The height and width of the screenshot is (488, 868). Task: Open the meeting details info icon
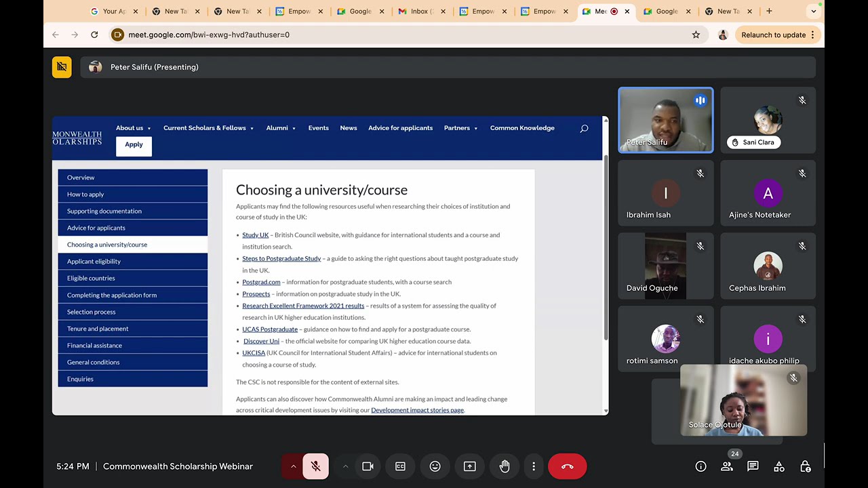coord(701,466)
